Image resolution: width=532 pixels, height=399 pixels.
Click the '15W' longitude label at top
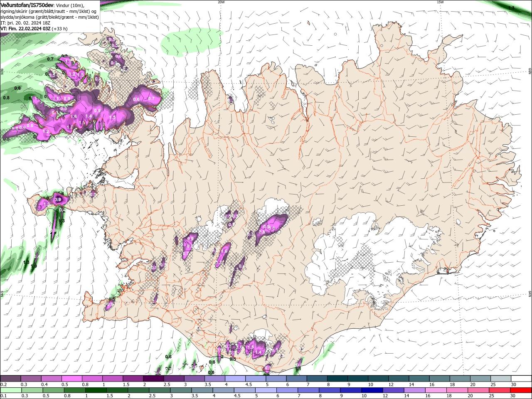[440, 2]
